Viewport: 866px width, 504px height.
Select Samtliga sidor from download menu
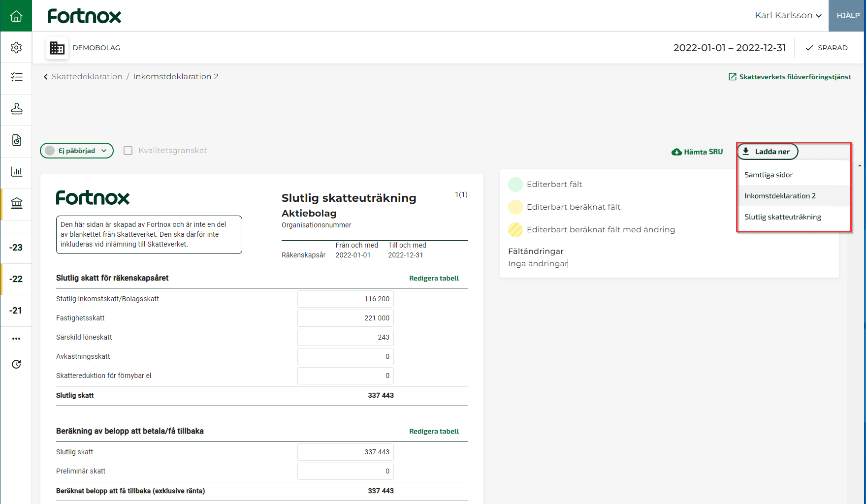coord(794,175)
